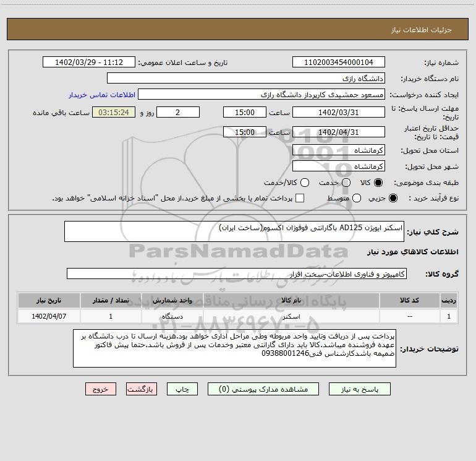
Task: Select the کالا/خدمت radio button
Action: tap(305, 183)
